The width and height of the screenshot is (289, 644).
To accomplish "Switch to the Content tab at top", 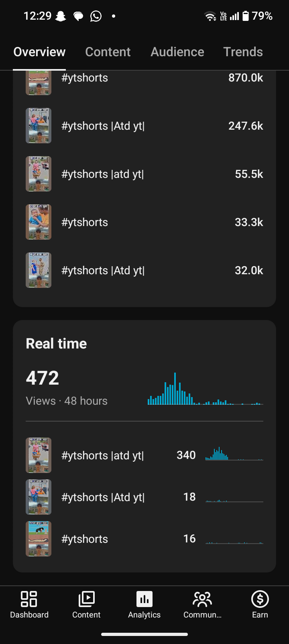I will [108, 52].
